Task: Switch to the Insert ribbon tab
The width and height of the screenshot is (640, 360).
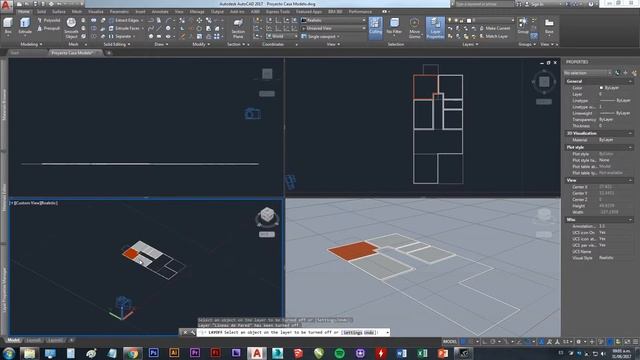Action: point(140,12)
